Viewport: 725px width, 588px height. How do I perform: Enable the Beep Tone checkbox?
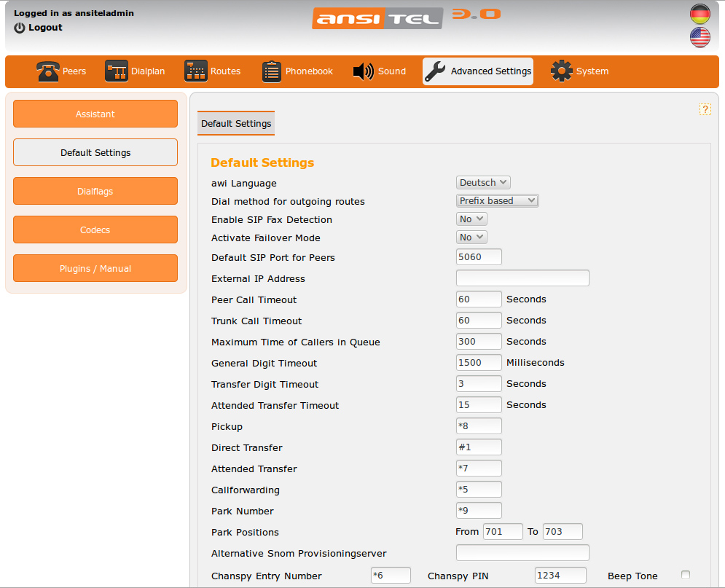pyautogui.click(x=685, y=575)
